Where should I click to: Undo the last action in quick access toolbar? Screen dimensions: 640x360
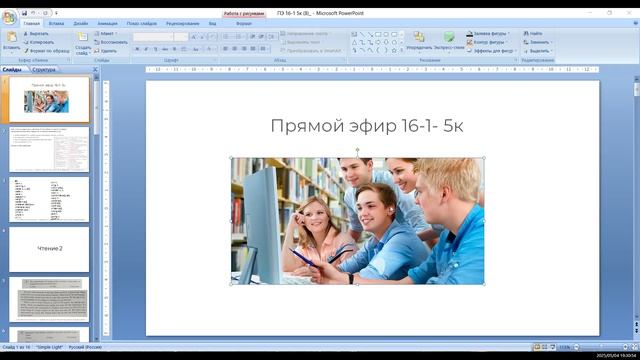click(33, 13)
